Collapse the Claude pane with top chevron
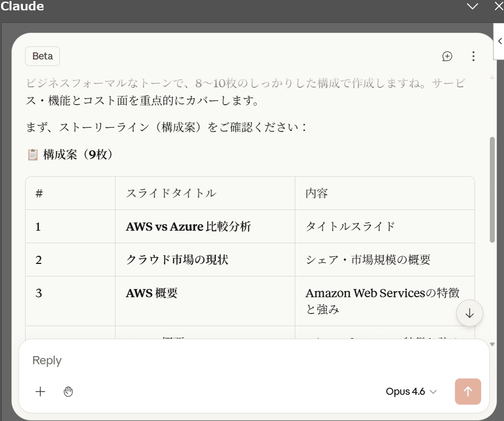This screenshot has width=504, height=421. click(472, 7)
